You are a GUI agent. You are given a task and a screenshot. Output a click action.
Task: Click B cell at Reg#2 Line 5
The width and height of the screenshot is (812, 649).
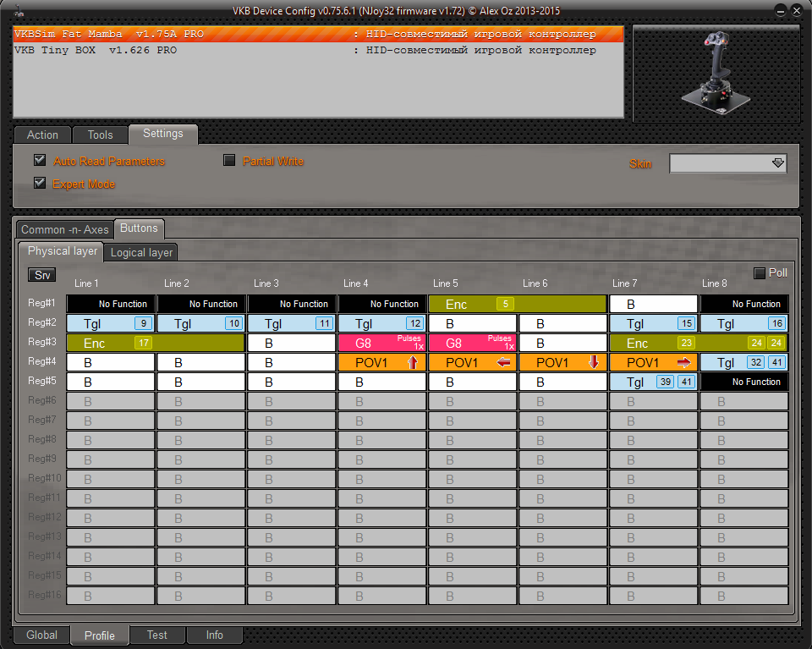(472, 323)
